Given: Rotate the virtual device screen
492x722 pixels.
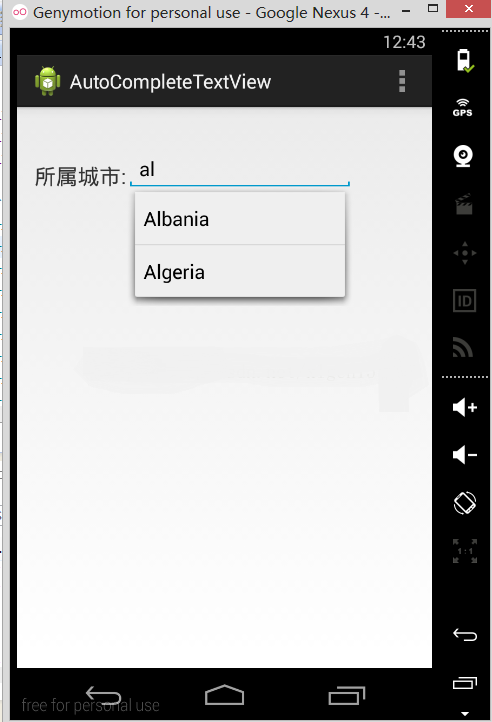Looking at the screenshot, I should coord(464,503).
